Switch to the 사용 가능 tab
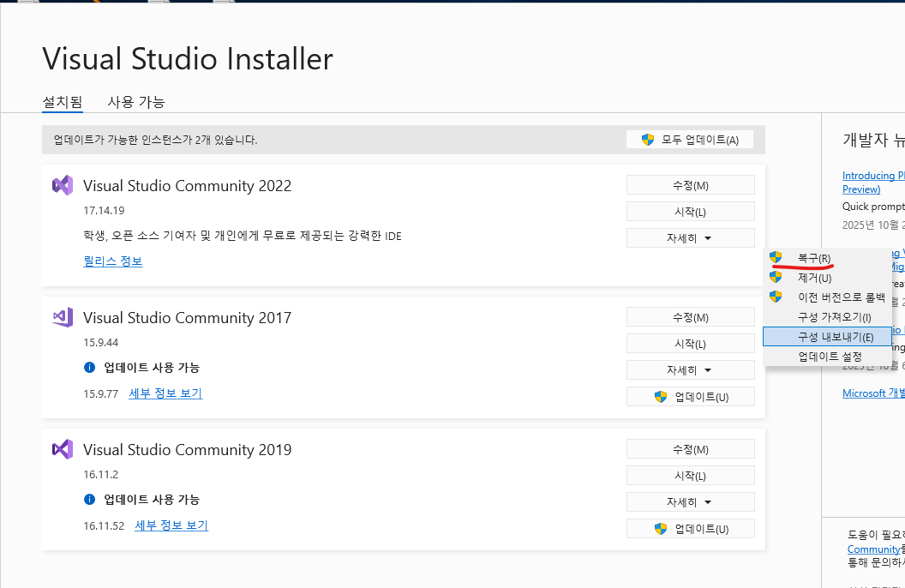This screenshot has height=588, width=905. point(136,102)
